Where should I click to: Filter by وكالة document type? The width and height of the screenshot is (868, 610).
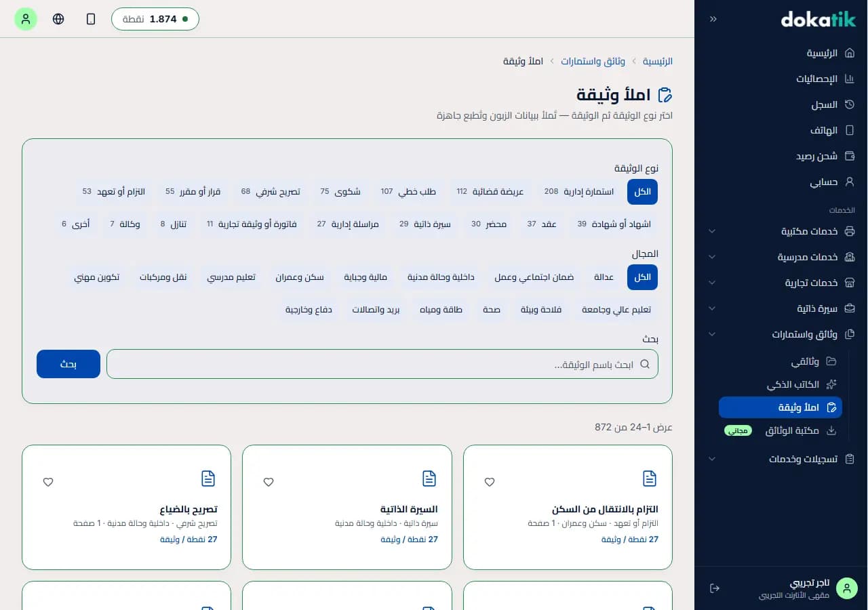pyautogui.click(x=125, y=224)
